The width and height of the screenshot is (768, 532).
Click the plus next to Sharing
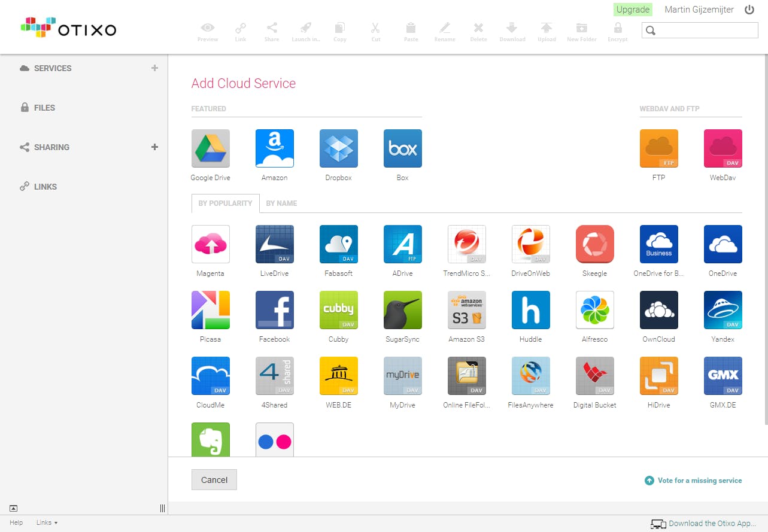(154, 147)
